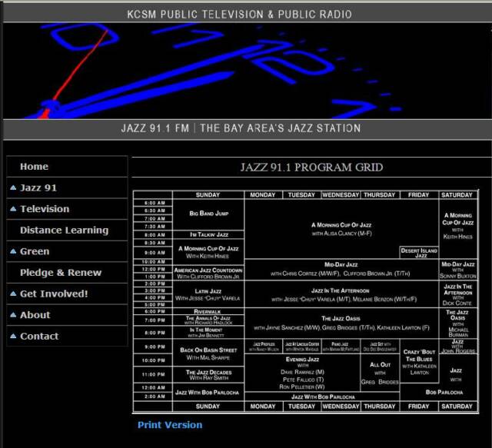Expand the Contact triangle arrow
Screen dimensions: 492x448
[13, 336]
